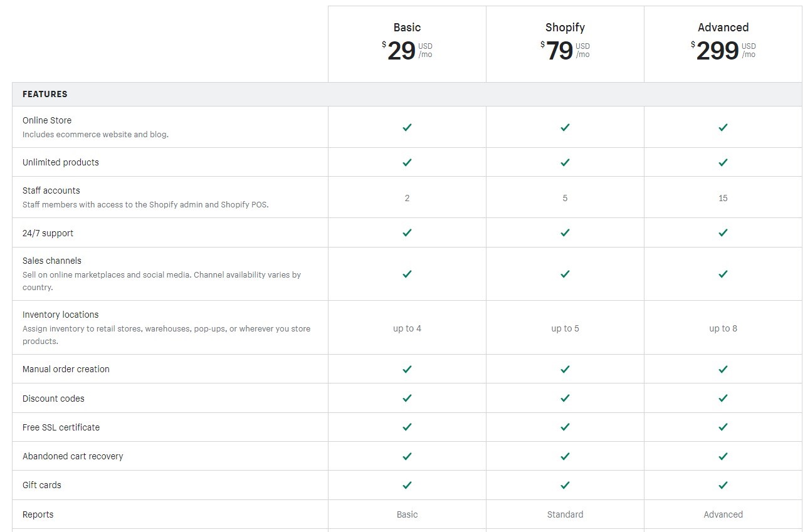Click the Online Store feature label

pyautogui.click(x=47, y=120)
